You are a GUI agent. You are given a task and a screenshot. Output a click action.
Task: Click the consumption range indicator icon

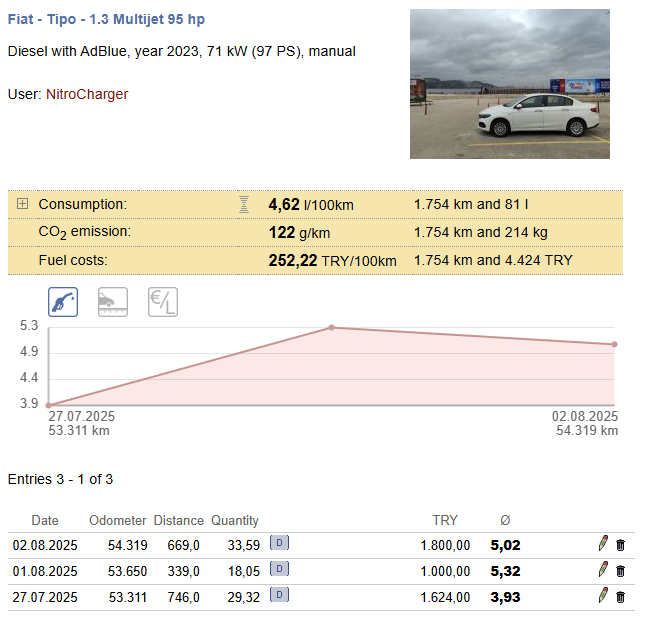[244, 204]
